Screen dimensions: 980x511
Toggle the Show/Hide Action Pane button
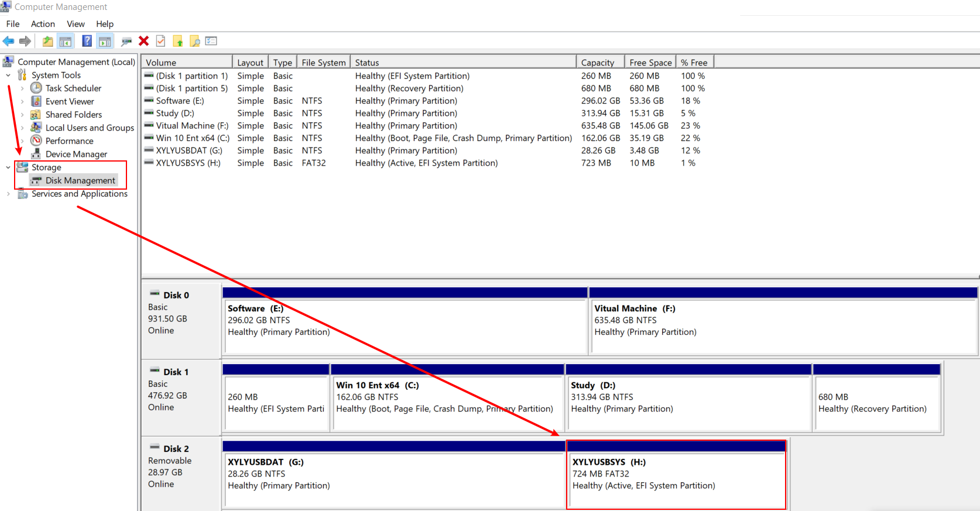point(105,41)
